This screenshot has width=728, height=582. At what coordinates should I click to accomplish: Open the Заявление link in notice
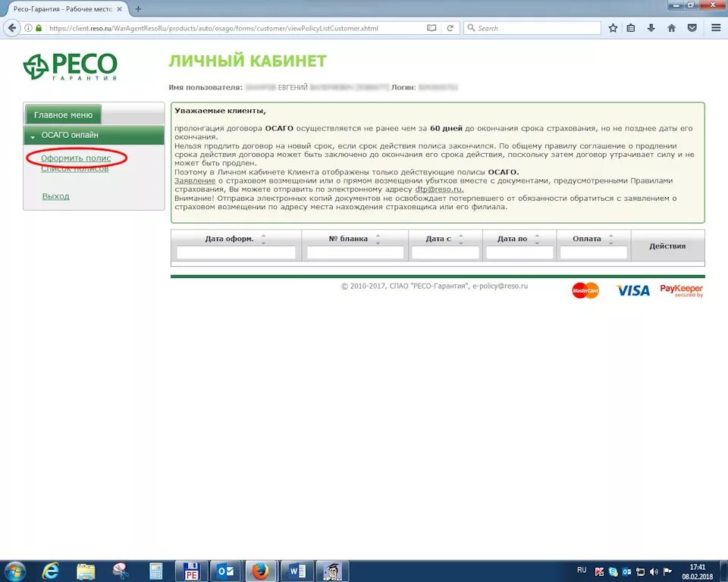click(x=195, y=180)
